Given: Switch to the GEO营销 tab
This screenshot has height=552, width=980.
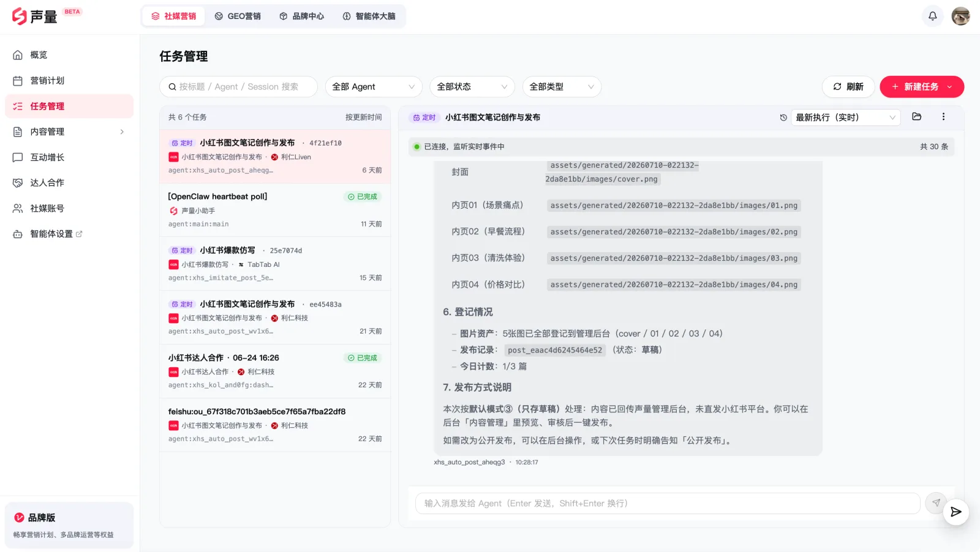Looking at the screenshot, I should [238, 17].
